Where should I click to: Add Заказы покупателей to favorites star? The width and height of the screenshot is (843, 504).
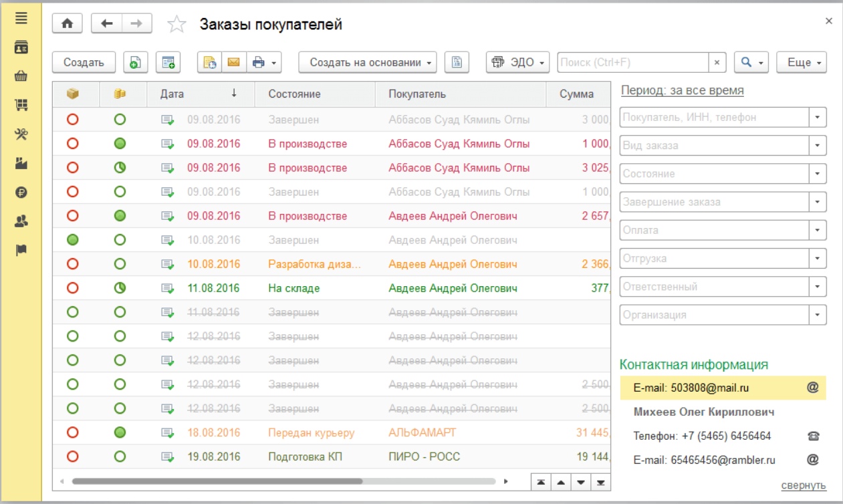coord(176,25)
